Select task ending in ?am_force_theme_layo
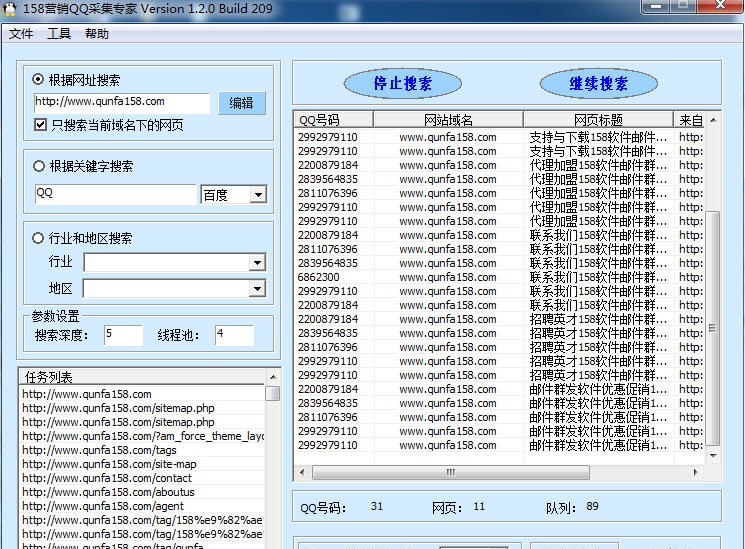Viewport: 745px width, 549px height. 142,436
